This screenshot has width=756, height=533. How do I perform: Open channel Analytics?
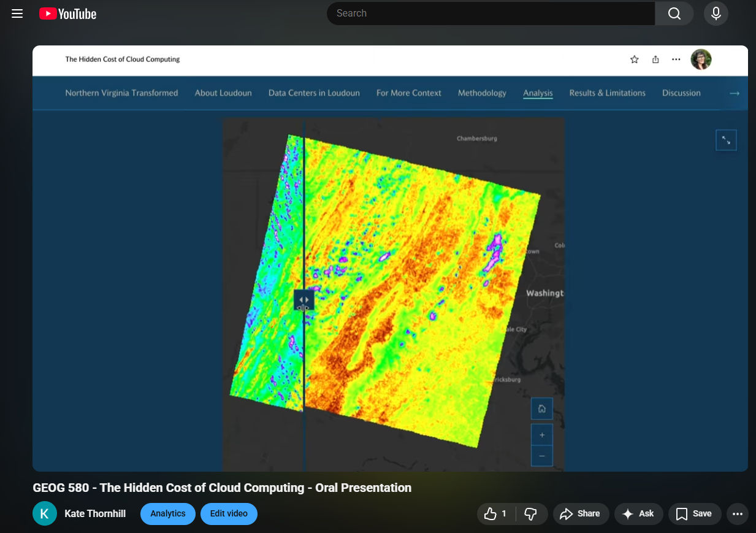168,514
